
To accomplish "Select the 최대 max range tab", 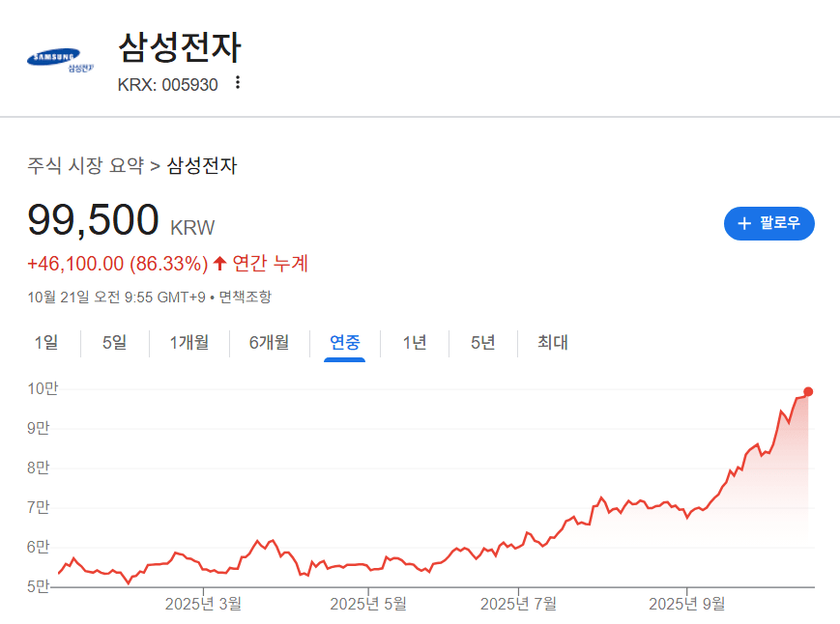I will 553,342.
